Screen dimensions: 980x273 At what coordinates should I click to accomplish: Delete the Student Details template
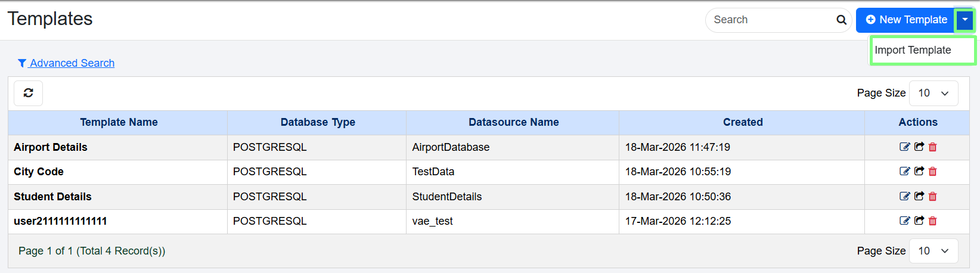tap(933, 196)
